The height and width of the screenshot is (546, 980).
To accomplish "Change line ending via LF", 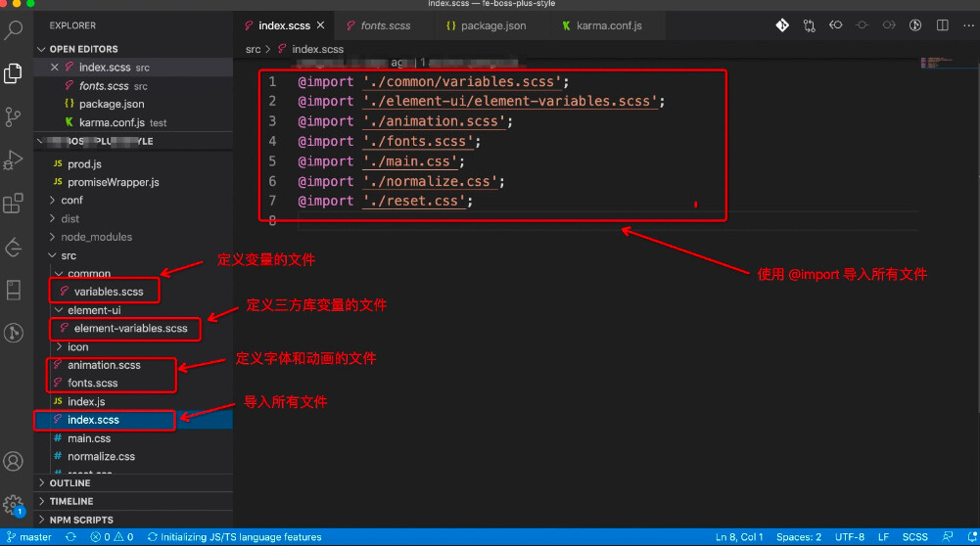I will (883, 537).
